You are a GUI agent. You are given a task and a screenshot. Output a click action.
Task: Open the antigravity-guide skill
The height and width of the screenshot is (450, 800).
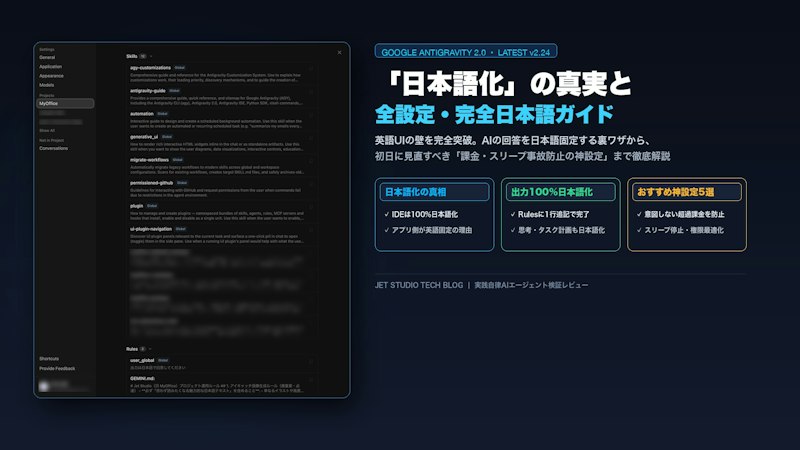[x=220, y=97]
